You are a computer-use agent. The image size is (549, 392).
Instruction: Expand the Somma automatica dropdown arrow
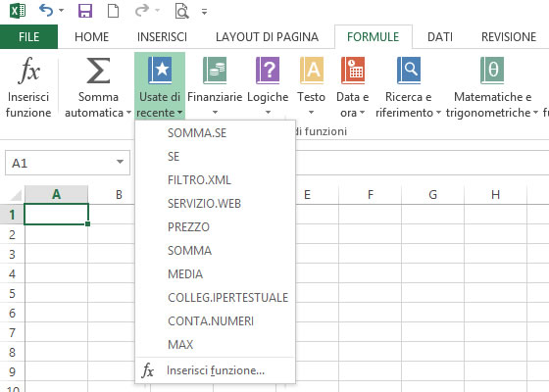128,113
